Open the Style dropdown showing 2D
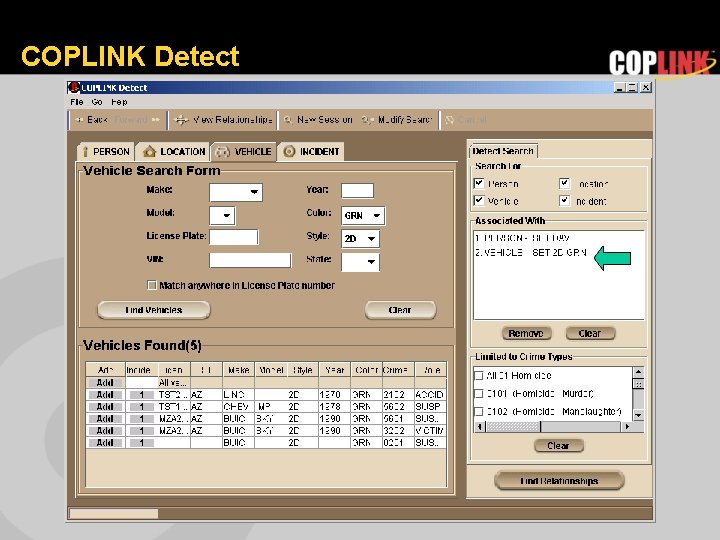The width and height of the screenshot is (720, 540). point(360,239)
